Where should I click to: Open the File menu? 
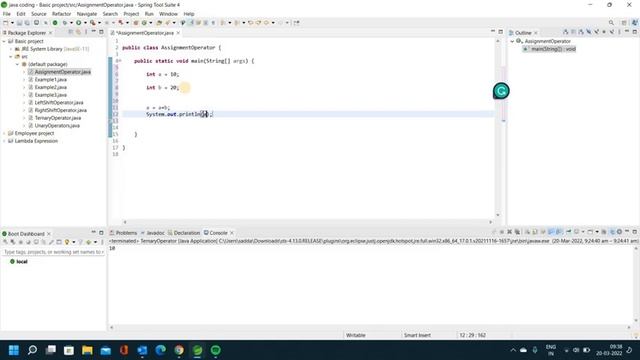7,14
